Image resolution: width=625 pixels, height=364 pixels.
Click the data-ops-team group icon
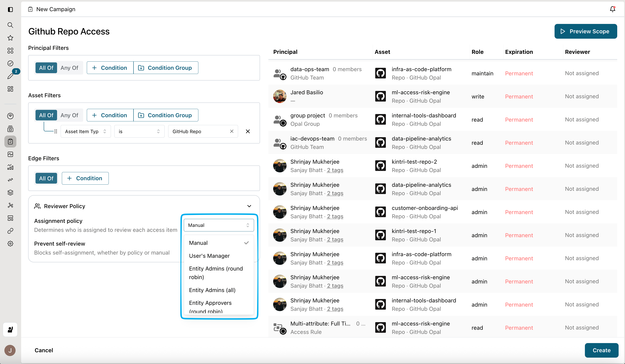click(x=280, y=74)
